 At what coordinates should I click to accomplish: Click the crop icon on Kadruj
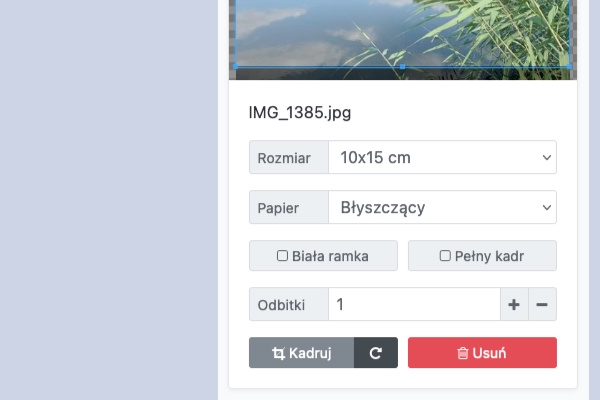tap(279, 353)
